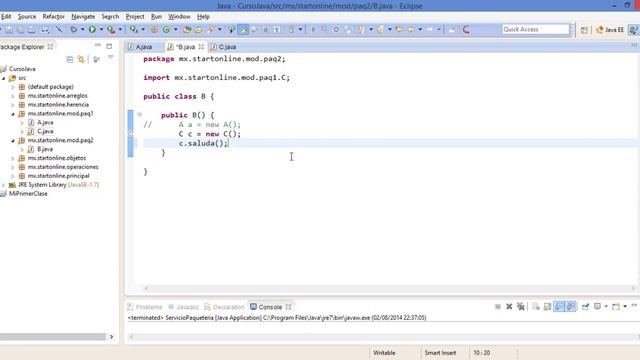Open the New Java Class dropdown arrow
The height and width of the screenshot is (360, 640).
tap(176, 29)
